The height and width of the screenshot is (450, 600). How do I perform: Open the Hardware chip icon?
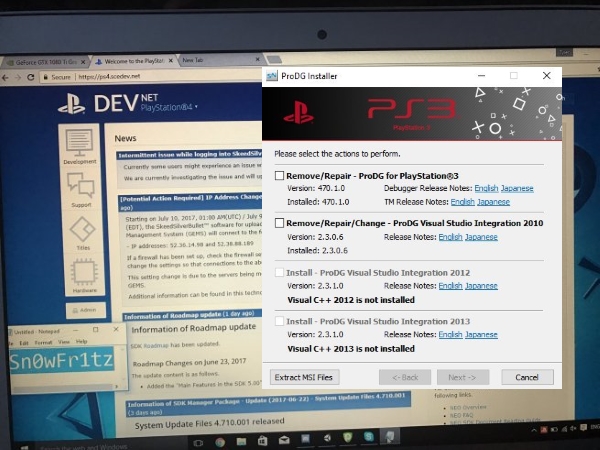click(84, 272)
